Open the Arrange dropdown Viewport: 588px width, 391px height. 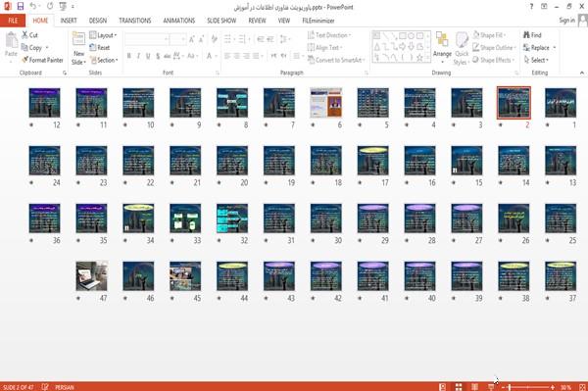pos(442,48)
